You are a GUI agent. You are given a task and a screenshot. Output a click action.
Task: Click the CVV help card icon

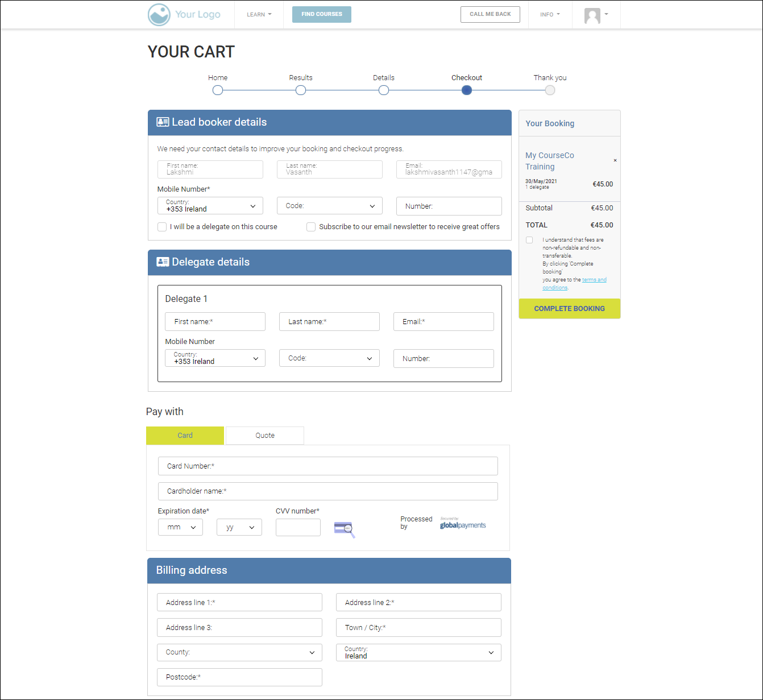[344, 529]
